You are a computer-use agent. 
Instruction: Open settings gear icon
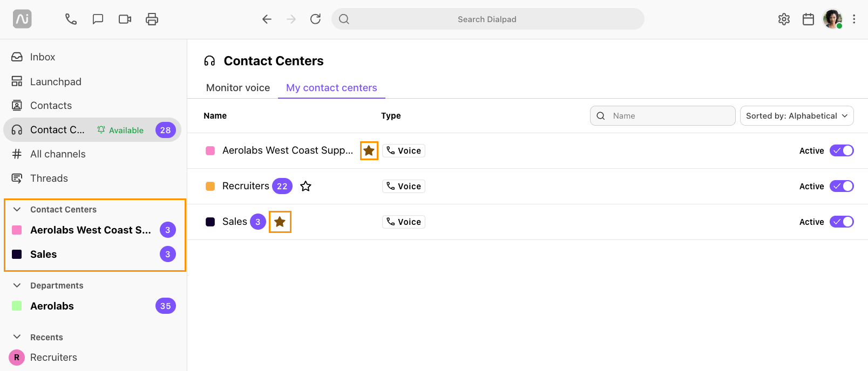pos(784,19)
